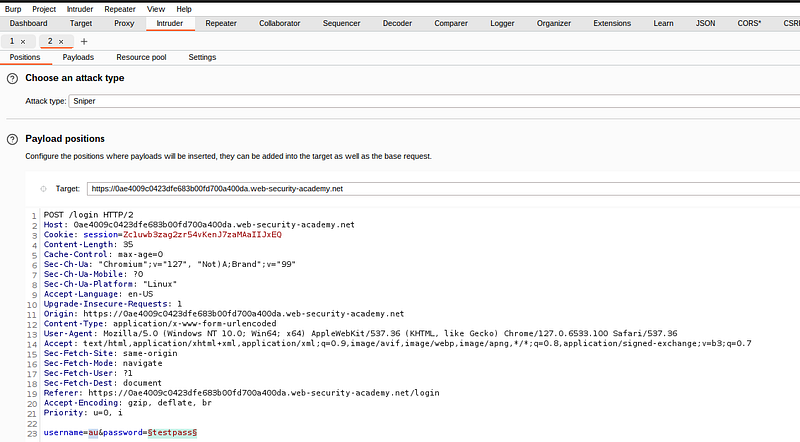Add a new Intruder tab with plus
The image size is (800, 442).
[x=84, y=41]
